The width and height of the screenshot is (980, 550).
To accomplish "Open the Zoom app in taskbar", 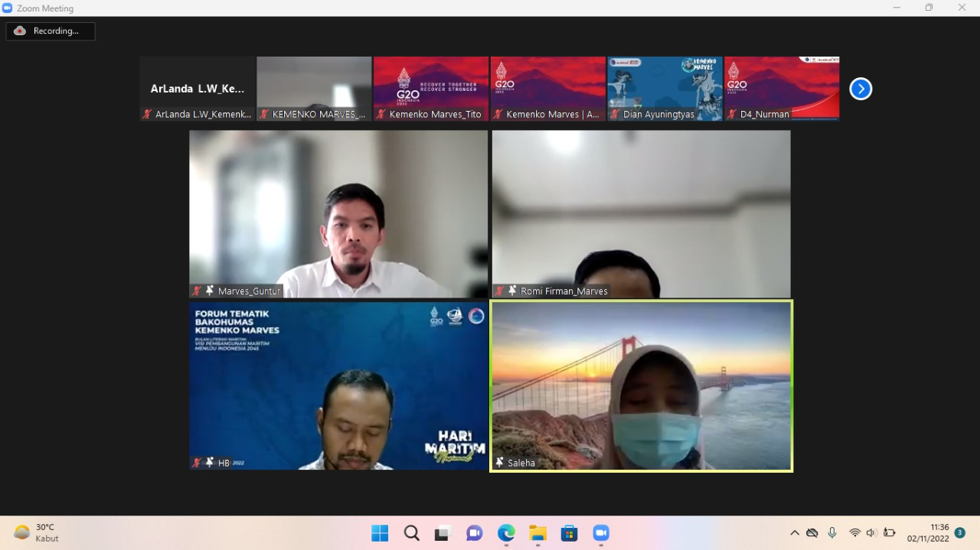I will (x=601, y=533).
